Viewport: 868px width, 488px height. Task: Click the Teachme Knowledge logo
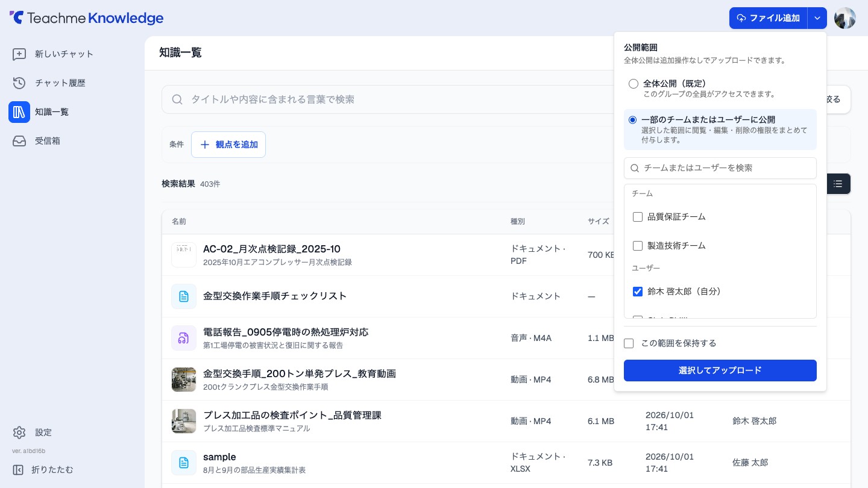[x=86, y=18]
